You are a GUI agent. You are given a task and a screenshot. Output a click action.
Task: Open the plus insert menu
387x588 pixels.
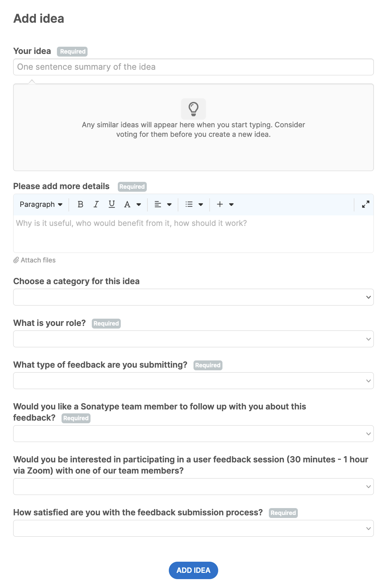click(225, 205)
